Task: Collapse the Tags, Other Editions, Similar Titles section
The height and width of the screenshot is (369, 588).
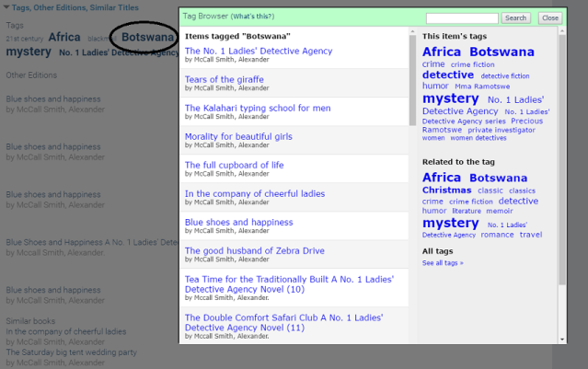Action: 6,7
